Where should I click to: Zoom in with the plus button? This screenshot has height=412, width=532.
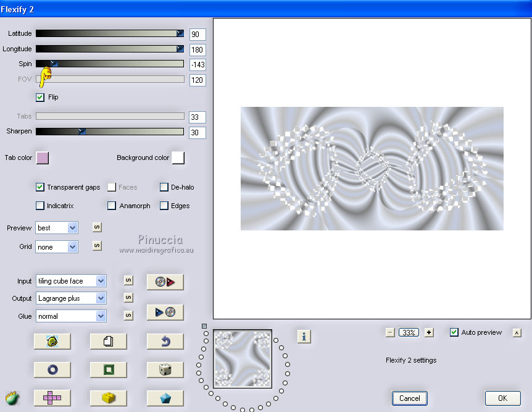point(429,332)
